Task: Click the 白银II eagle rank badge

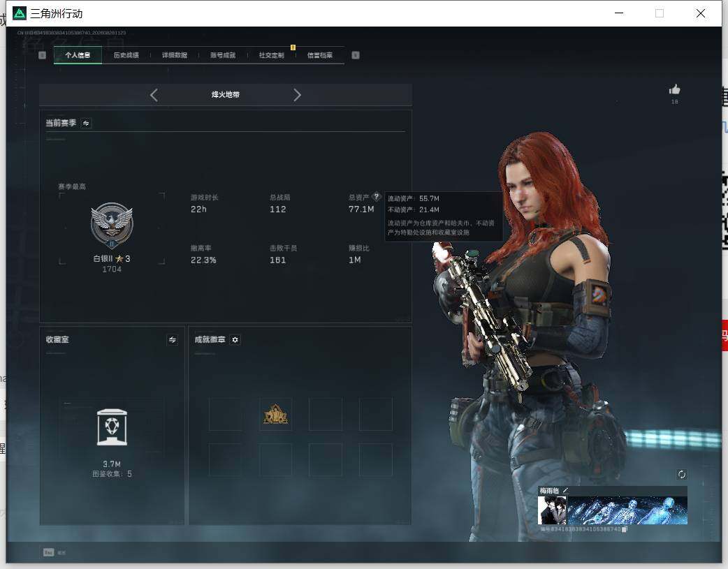Action: pyautogui.click(x=112, y=226)
